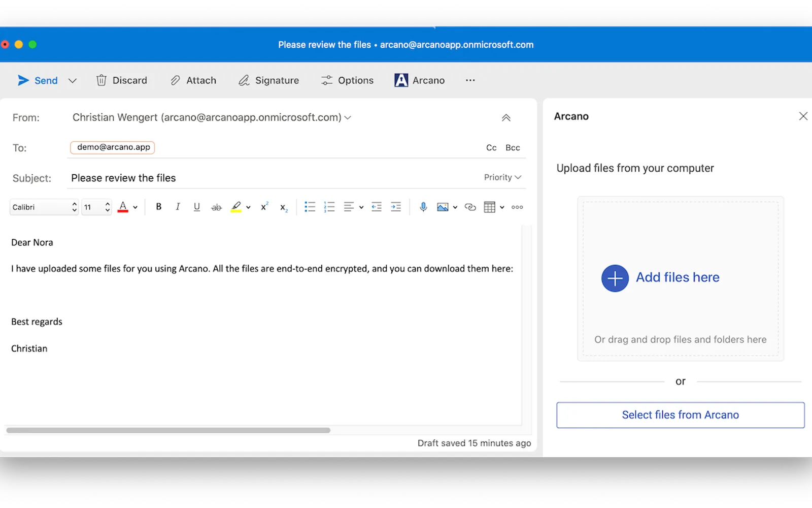Insert a table
This screenshot has width=812, height=508.
point(489,207)
